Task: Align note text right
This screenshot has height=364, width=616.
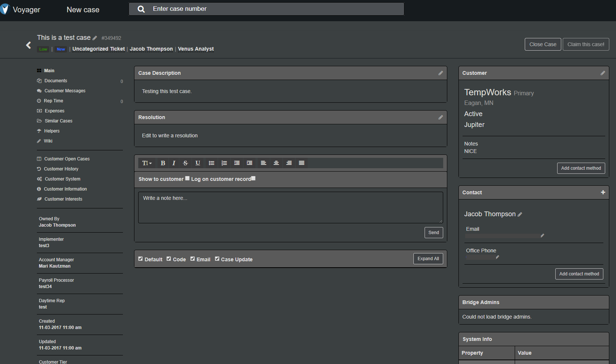Action: tap(289, 163)
